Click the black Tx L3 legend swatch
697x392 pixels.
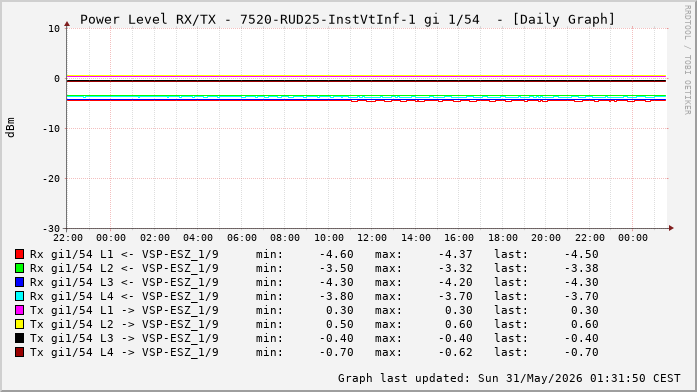tap(19, 338)
